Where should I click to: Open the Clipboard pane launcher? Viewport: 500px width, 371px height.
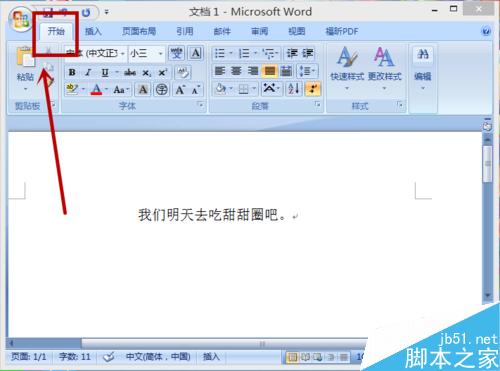[x=53, y=105]
